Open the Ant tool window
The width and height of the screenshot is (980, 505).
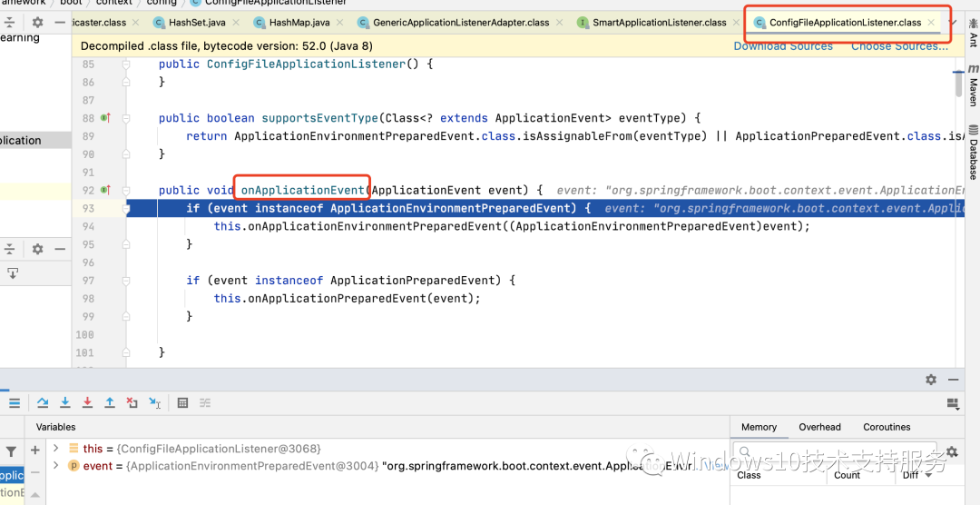tap(973, 34)
